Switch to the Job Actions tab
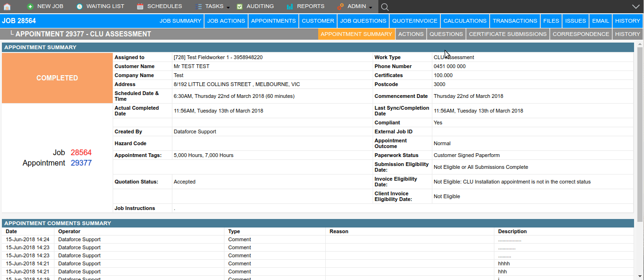This screenshot has height=280, width=644. click(x=226, y=21)
